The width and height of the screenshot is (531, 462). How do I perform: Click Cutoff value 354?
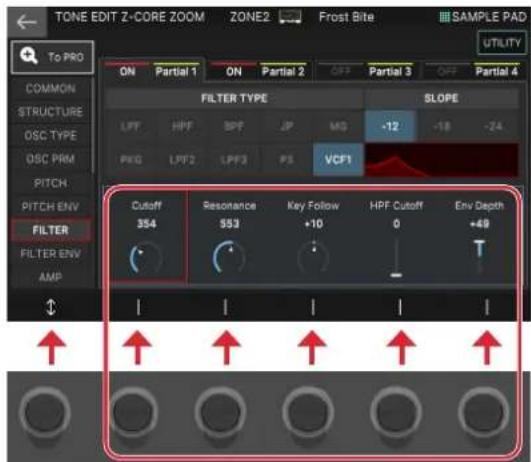pyautogui.click(x=146, y=224)
